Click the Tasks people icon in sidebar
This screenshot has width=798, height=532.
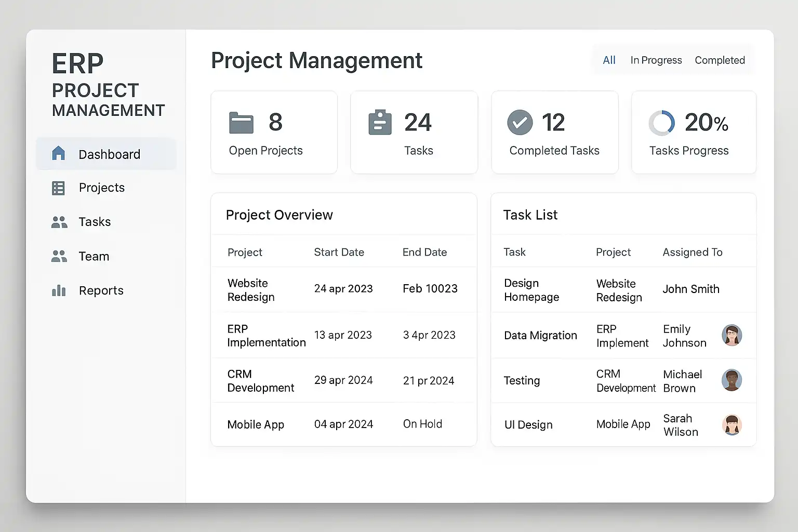click(x=59, y=222)
